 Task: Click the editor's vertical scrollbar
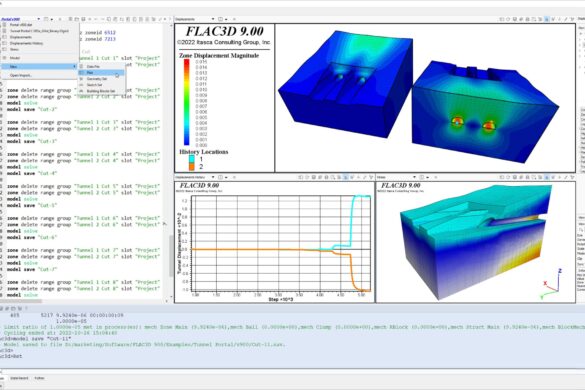tap(171, 160)
